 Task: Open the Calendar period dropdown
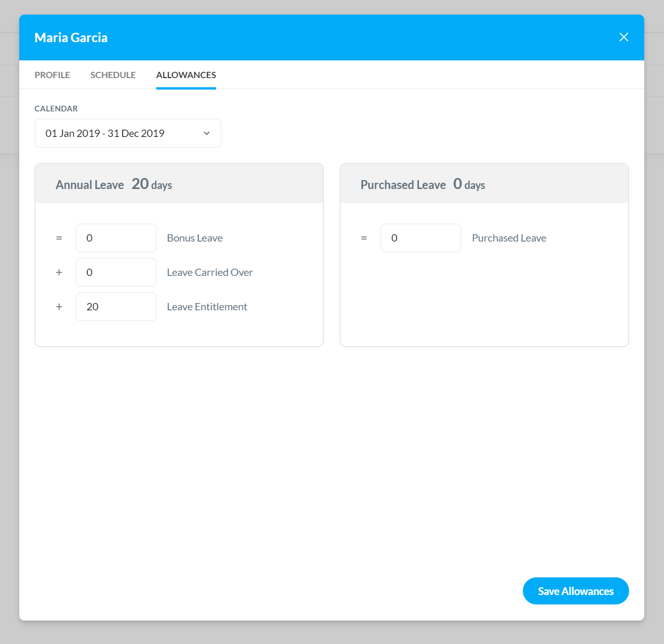coord(128,133)
